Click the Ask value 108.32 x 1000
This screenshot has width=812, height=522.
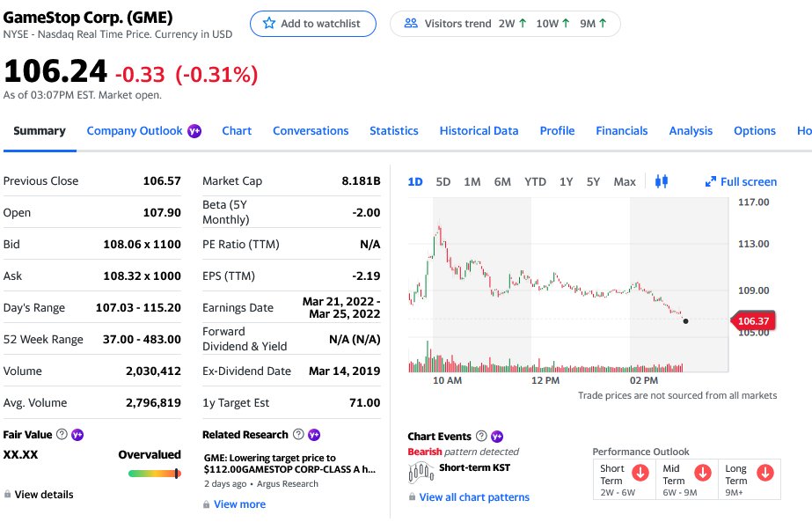tap(142, 276)
